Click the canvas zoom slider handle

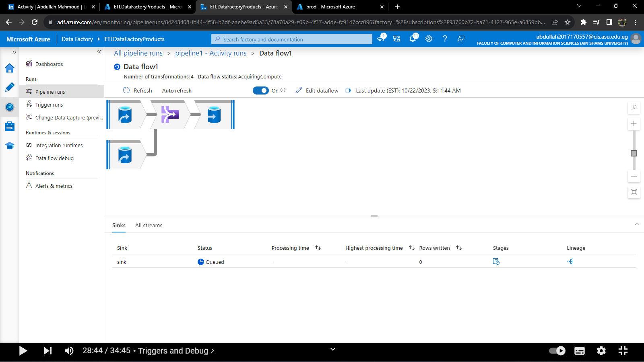[634, 153]
